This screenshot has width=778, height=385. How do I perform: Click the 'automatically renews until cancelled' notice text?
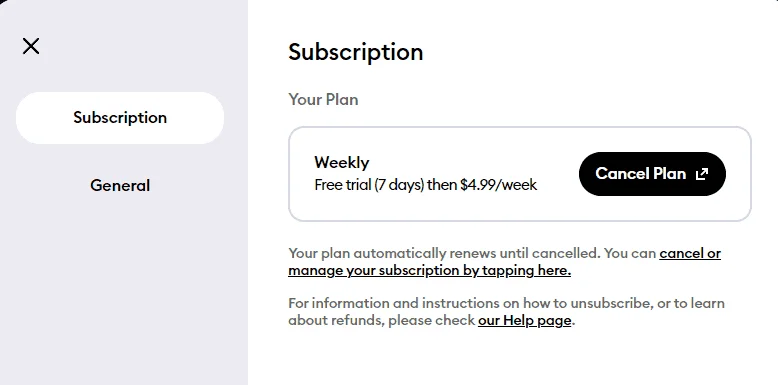click(x=477, y=254)
